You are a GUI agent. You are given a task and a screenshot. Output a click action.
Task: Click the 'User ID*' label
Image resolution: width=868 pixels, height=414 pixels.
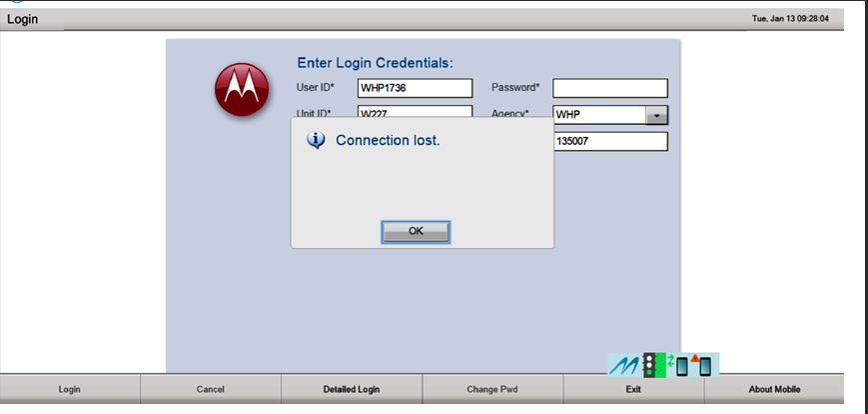point(316,88)
